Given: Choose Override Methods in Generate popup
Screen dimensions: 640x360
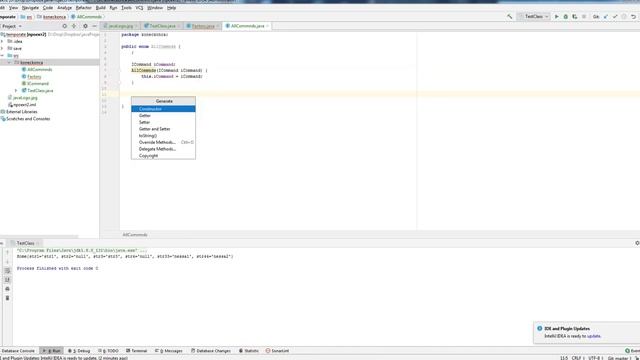Looking at the screenshot, I should [x=163, y=142].
